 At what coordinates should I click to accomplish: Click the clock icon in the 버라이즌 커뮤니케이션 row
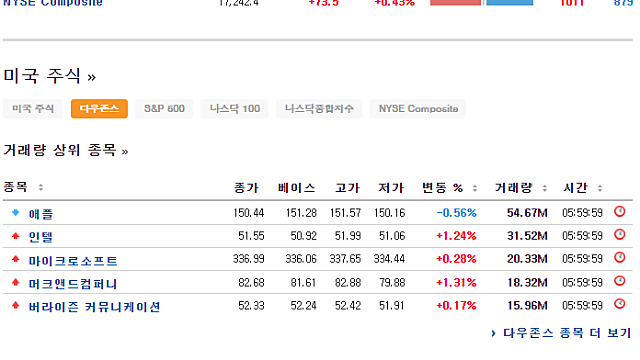coord(620,304)
